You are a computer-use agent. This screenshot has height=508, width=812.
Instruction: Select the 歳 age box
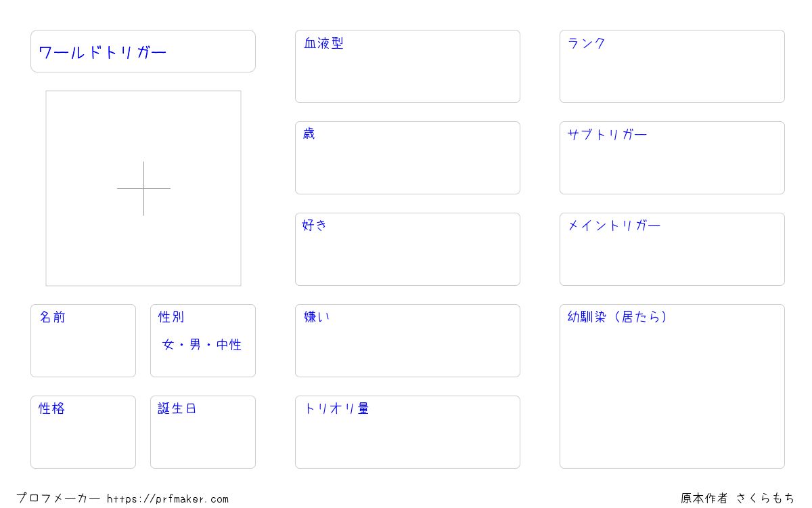[407, 158]
